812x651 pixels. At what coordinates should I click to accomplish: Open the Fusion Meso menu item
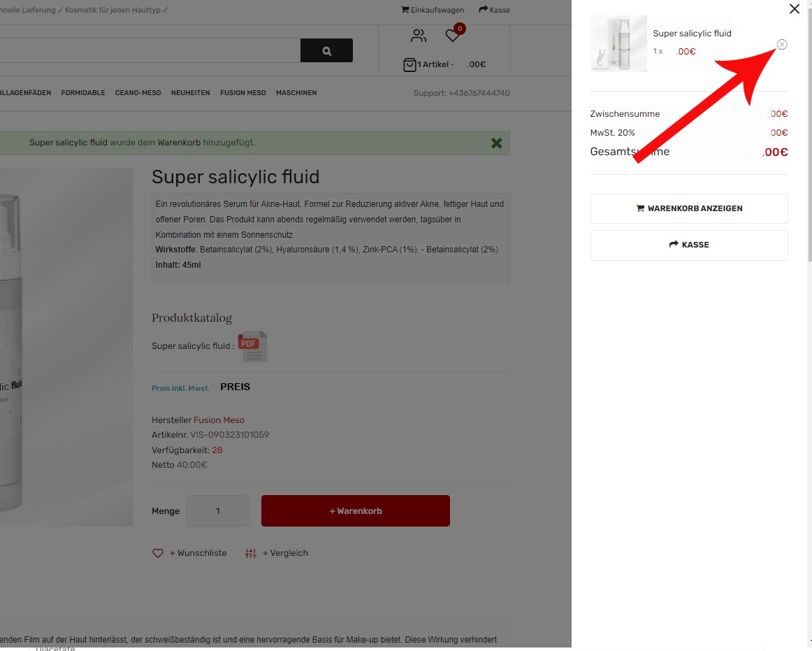pyautogui.click(x=242, y=93)
